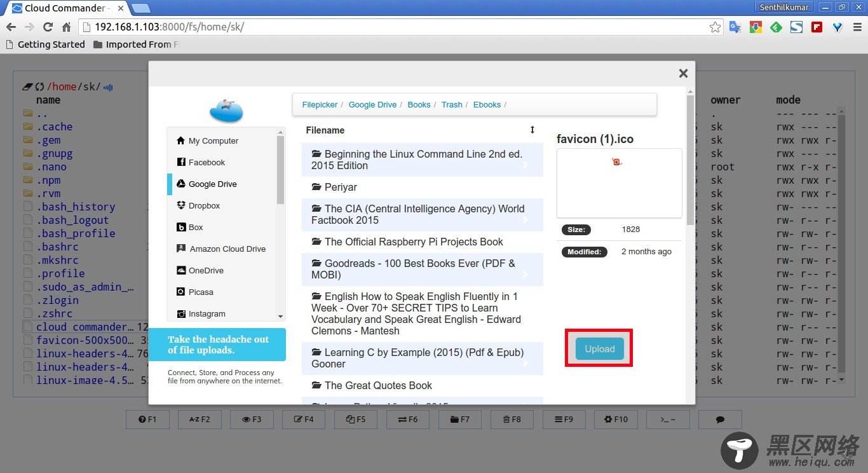Open the terminal console button
The image size is (868, 473).
click(x=668, y=420)
